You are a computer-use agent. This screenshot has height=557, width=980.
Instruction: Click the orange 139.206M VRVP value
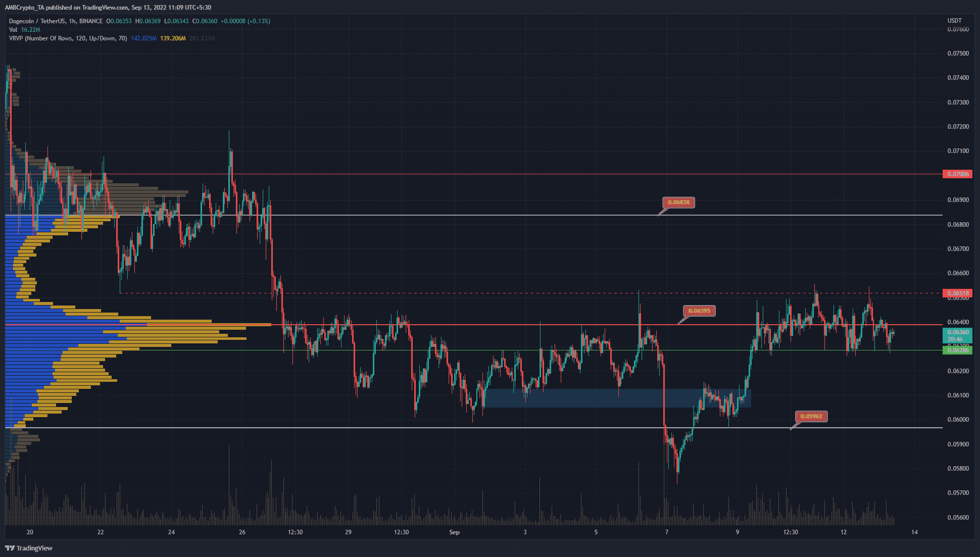click(173, 38)
